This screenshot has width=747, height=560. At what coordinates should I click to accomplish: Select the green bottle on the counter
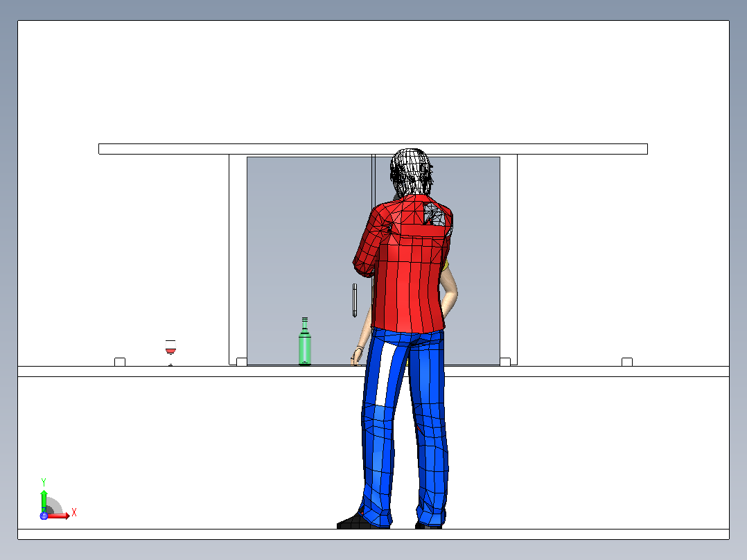305,341
